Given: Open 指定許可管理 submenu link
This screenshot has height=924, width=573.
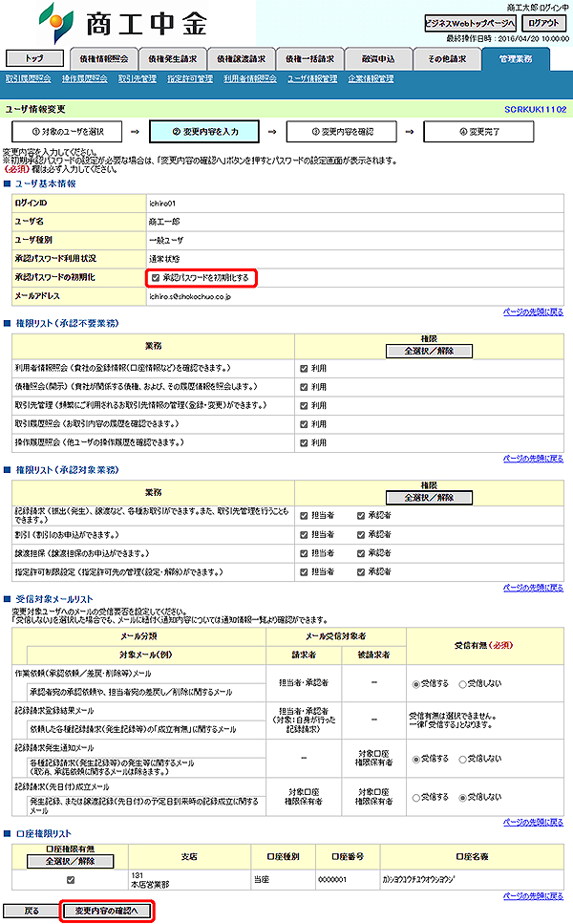Looking at the screenshot, I should (190, 78).
